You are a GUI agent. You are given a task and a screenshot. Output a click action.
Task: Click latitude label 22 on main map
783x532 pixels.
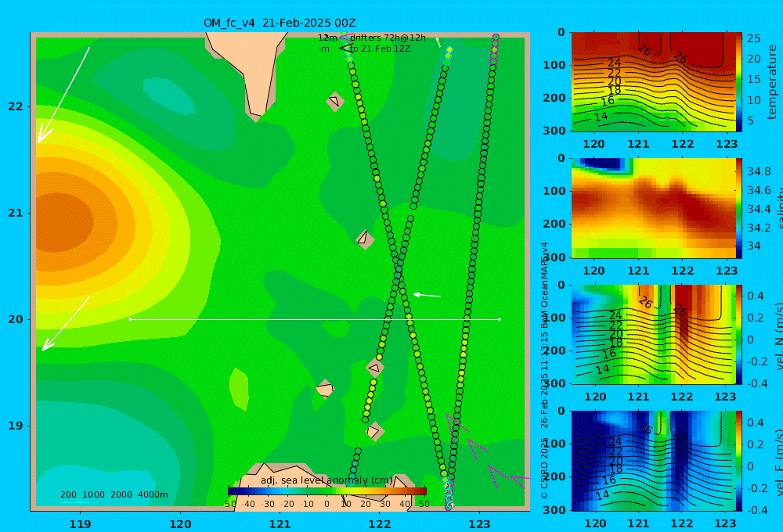[16, 106]
